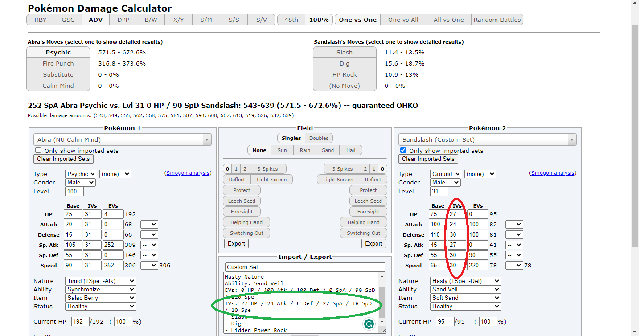Open the Soft Sand item dropdown
Viewport: 644px width, 336px height.
(x=465, y=298)
